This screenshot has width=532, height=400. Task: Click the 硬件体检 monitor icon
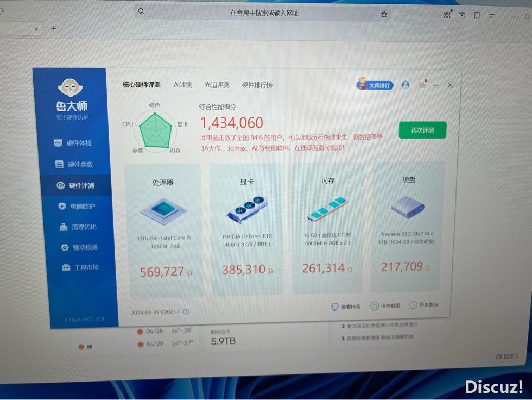(x=58, y=143)
